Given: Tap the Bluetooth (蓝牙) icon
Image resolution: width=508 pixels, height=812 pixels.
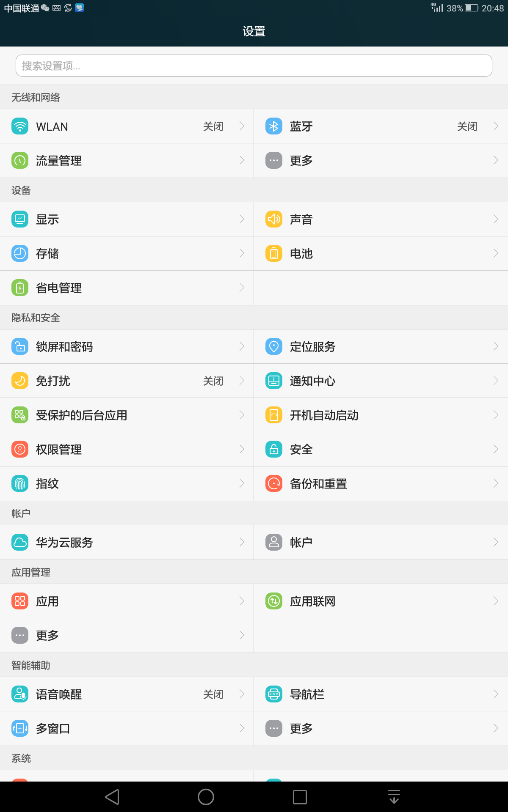Looking at the screenshot, I should (x=274, y=126).
